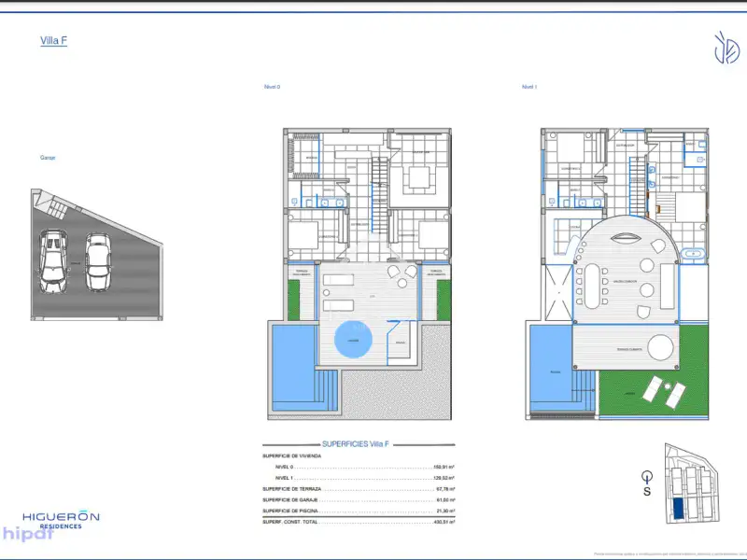Click the Superficie de Terraza row
This screenshot has width=747, height=560.
(359, 489)
